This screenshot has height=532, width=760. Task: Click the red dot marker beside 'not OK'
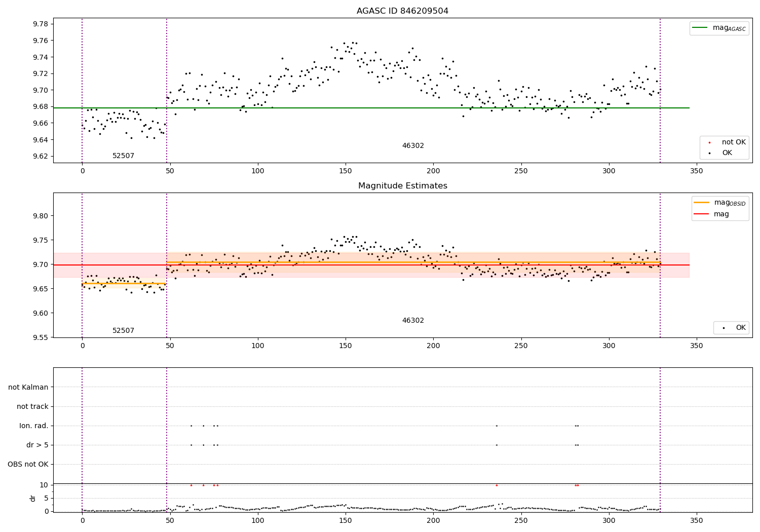(x=709, y=143)
